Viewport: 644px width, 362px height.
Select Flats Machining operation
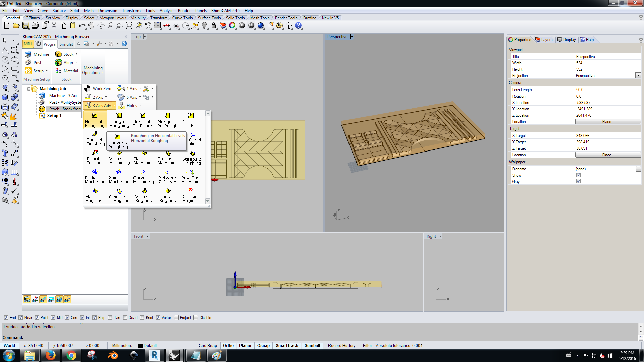click(144, 158)
